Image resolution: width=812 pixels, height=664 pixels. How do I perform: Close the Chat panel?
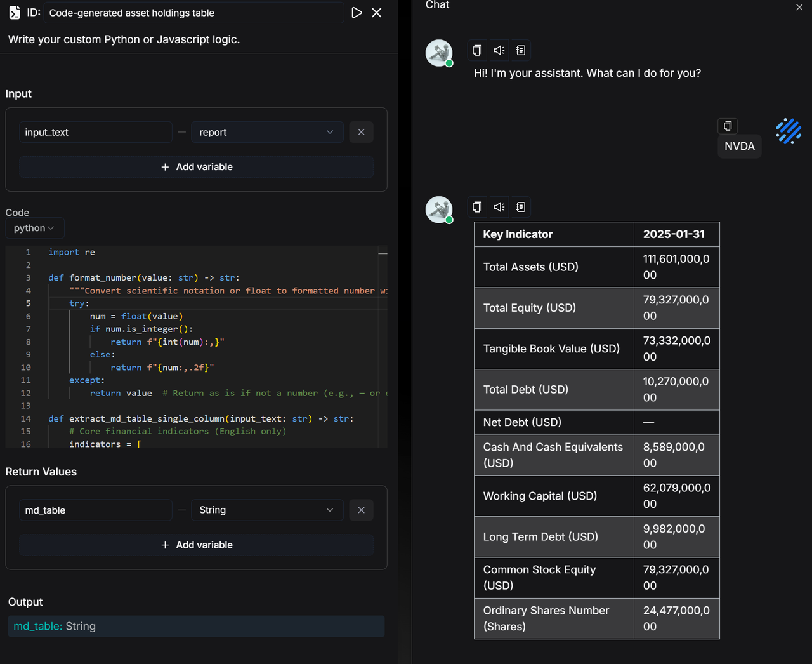click(x=799, y=7)
